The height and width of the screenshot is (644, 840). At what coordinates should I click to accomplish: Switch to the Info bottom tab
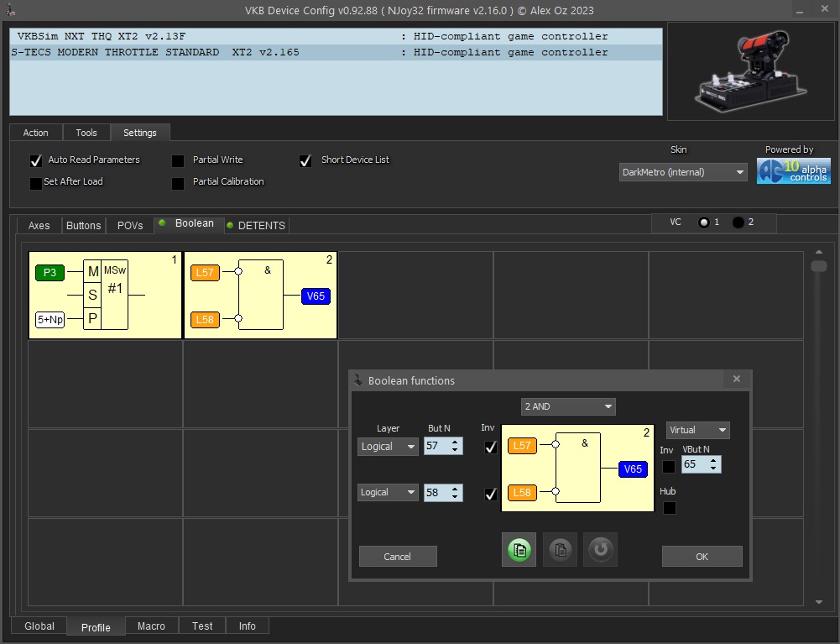coord(247,626)
